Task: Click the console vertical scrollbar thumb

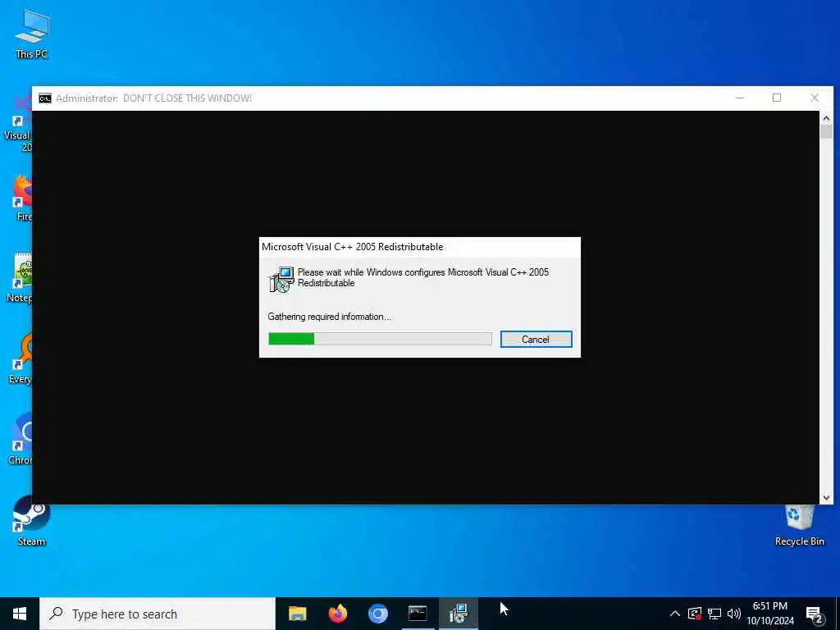Action: tap(826, 132)
